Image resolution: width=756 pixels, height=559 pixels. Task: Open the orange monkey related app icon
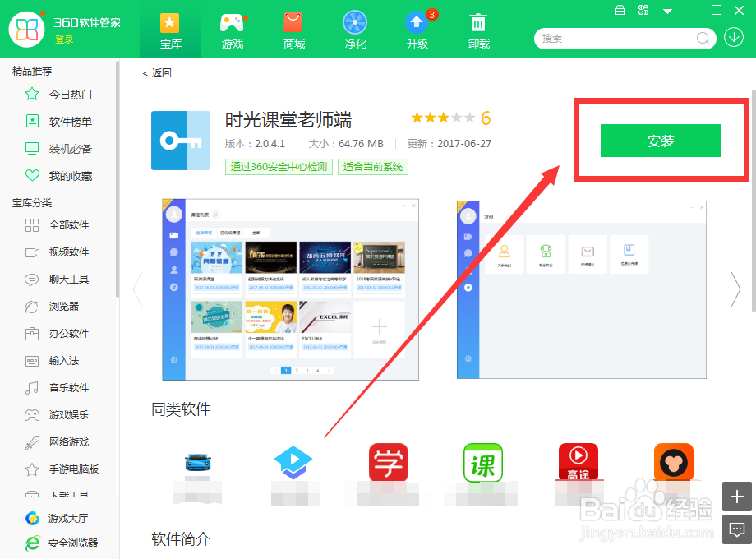(674, 462)
